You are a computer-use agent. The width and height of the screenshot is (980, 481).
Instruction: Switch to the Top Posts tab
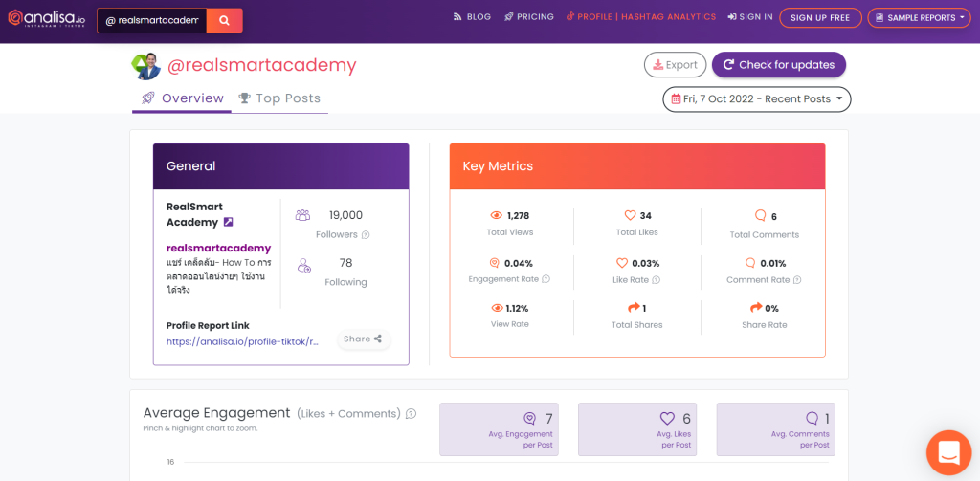coord(279,98)
